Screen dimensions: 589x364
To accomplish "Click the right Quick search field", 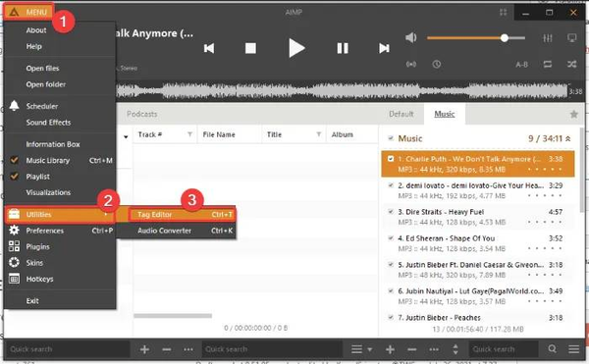I will [504, 349].
